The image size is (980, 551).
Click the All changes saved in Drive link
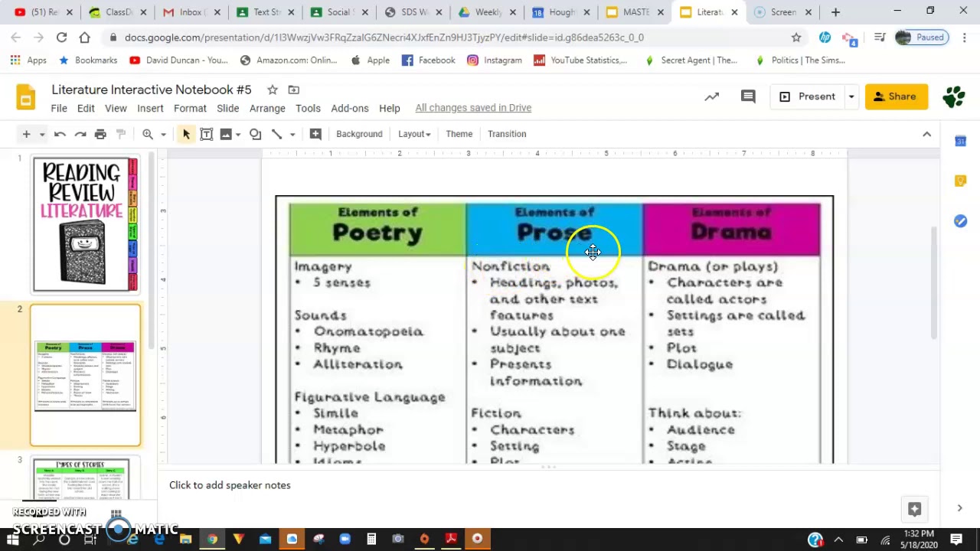tap(473, 108)
